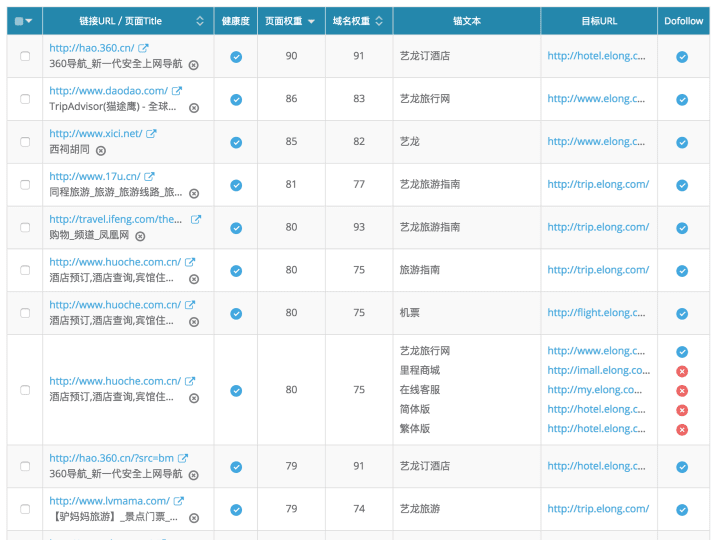This screenshot has width=720, height=540.
Task: Click red nofollow icon for 里程商城
Action: pyautogui.click(x=682, y=371)
